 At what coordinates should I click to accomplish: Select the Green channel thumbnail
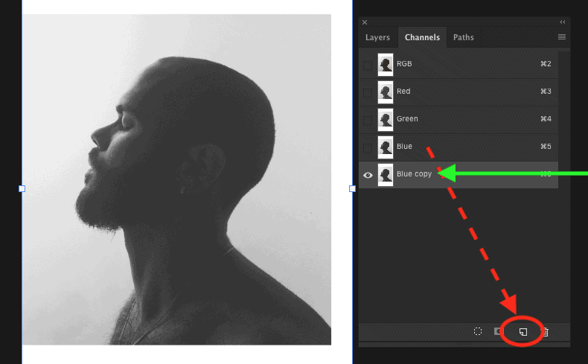pos(385,120)
